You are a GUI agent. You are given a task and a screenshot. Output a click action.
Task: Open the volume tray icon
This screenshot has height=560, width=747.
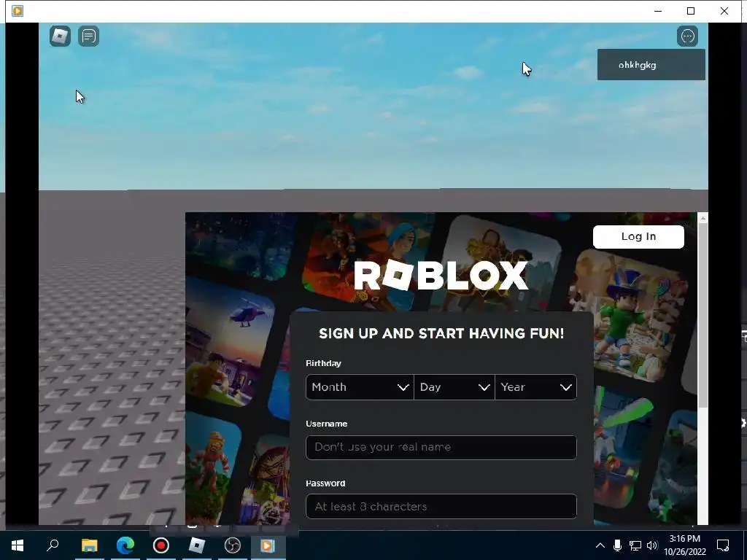click(652, 545)
